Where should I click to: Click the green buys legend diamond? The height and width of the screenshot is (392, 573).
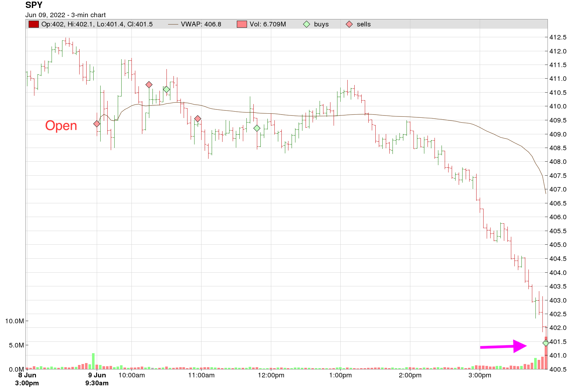(307, 24)
